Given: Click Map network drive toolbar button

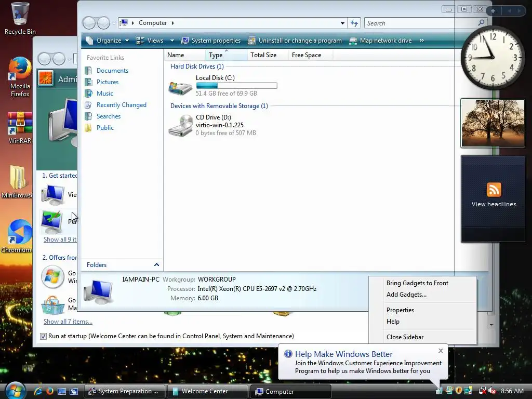Looking at the screenshot, I should click(x=380, y=41).
